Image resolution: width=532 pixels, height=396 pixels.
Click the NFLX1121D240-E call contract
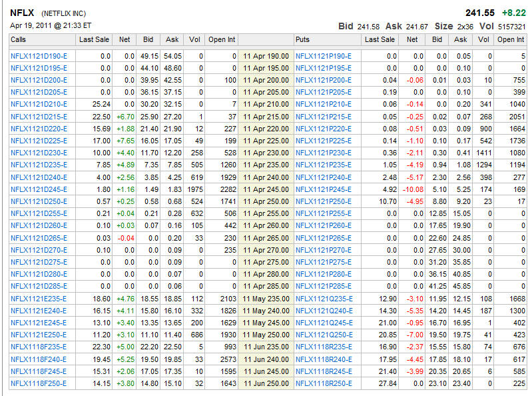pyautogui.click(x=39, y=177)
